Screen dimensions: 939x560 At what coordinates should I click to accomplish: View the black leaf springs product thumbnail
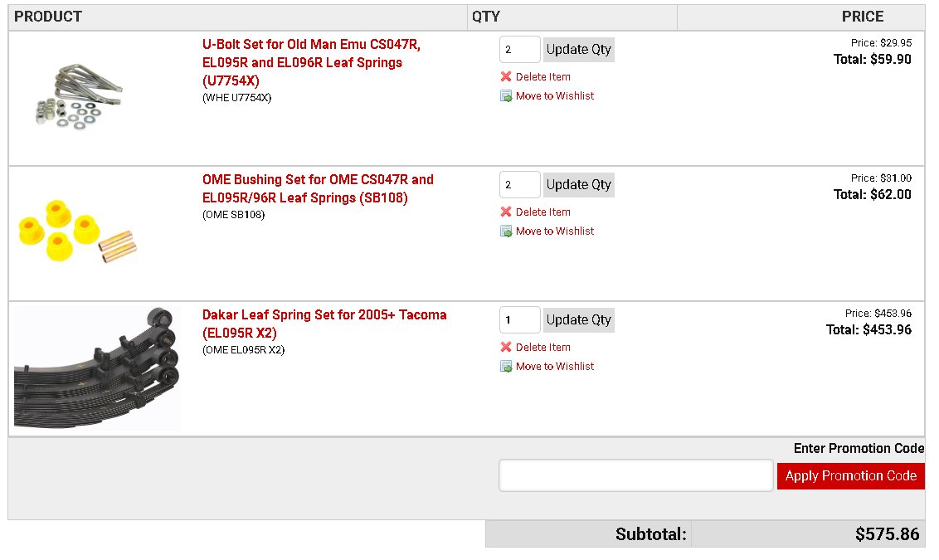tap(97, 368)
